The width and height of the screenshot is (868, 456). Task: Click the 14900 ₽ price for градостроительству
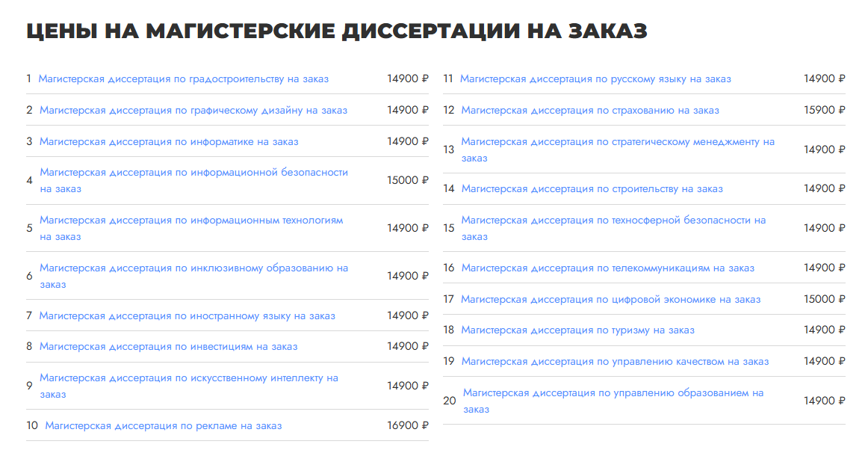tap(408, 78)
